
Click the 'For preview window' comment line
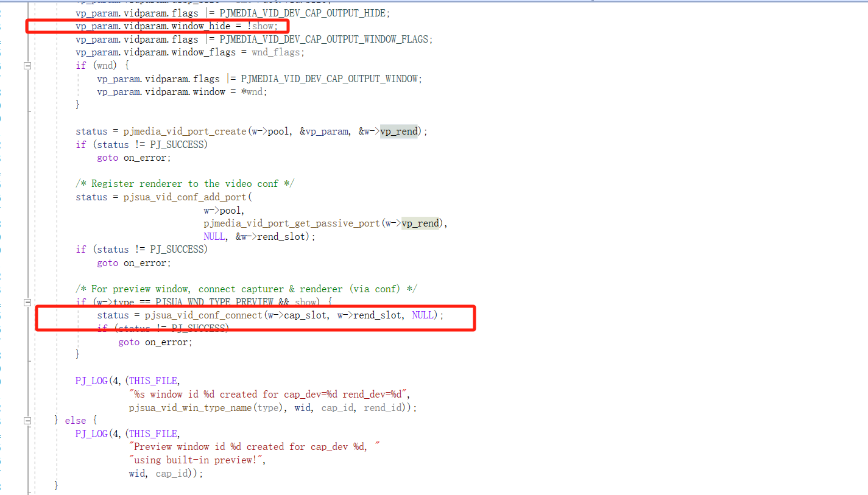(x=246, y=289)
